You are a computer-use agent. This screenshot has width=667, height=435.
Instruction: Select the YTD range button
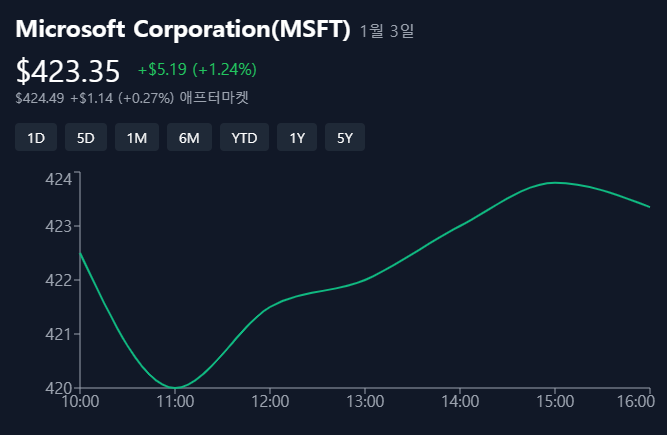[x=244, y=137]
